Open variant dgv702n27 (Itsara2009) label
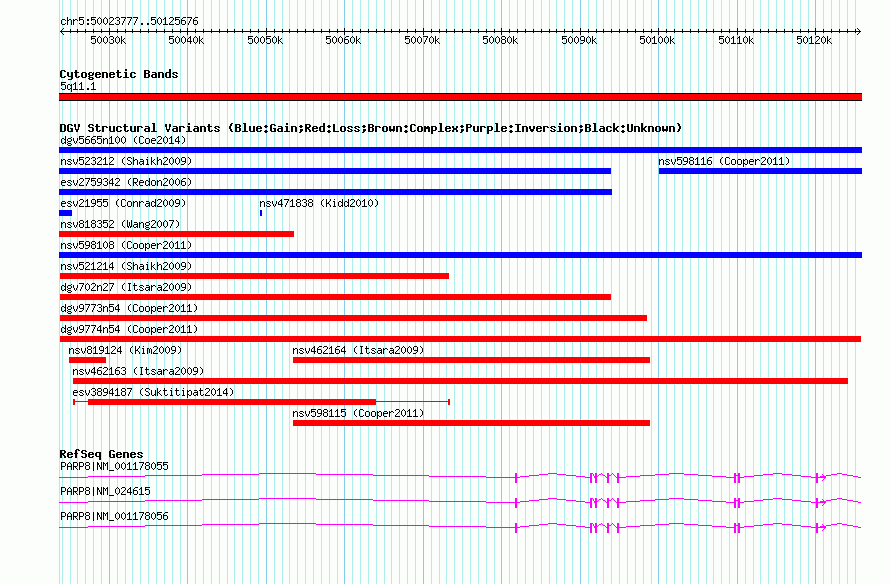Screen dimensions: 890x584 (126, 287)
